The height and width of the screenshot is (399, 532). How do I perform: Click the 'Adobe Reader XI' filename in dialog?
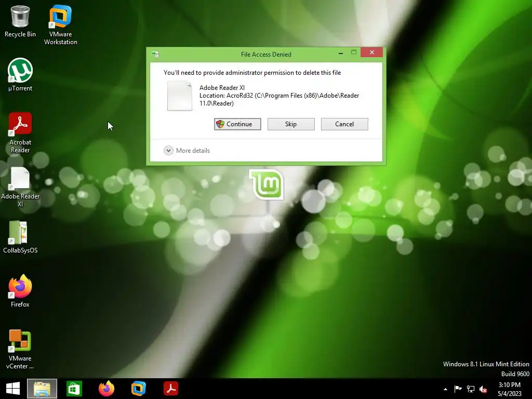[222, 87]
